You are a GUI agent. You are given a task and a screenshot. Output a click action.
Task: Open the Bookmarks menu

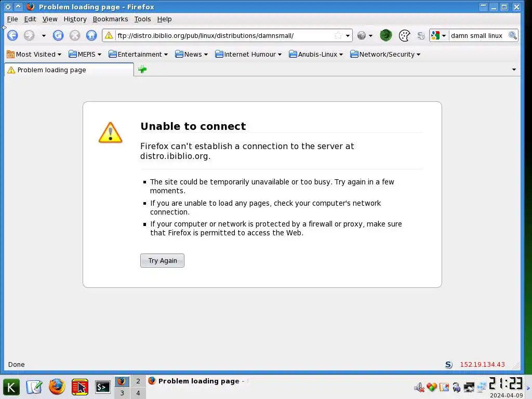coord(110,19)
